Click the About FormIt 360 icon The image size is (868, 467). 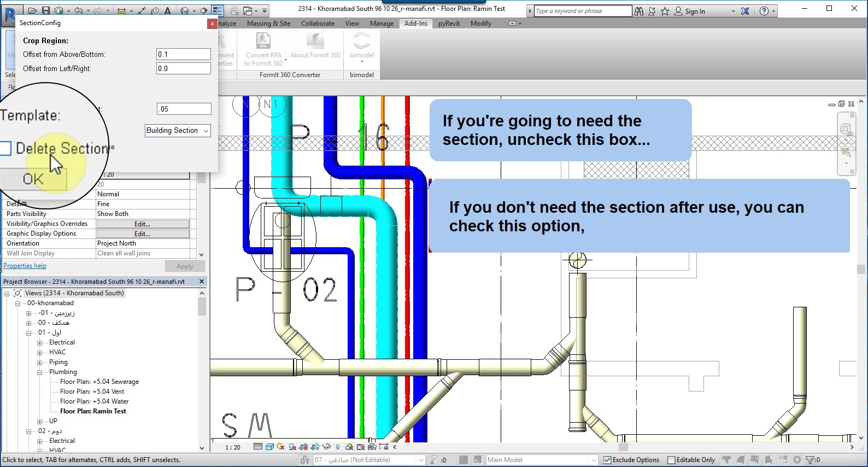coord(315,40)
